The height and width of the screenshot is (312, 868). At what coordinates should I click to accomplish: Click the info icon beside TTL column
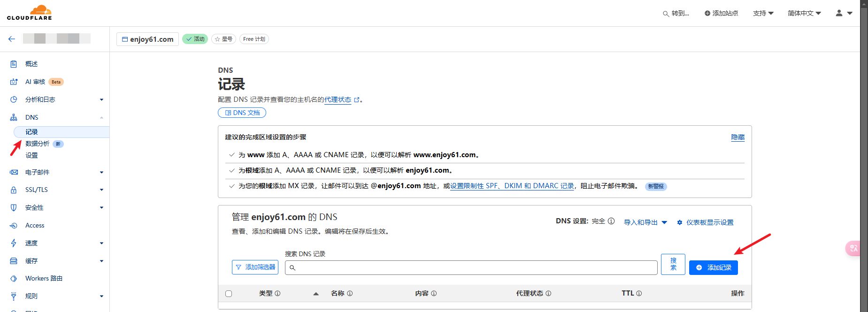point(639,293)
